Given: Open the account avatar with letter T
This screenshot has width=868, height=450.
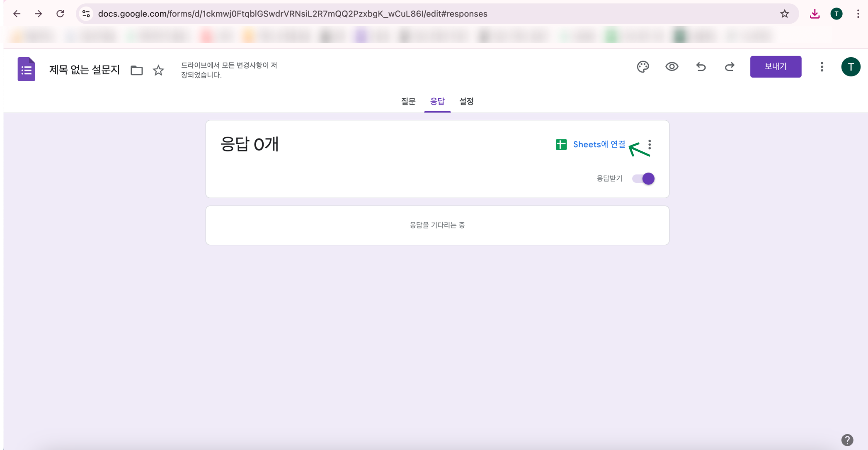Looking at the screenshot, I should 851,66.
